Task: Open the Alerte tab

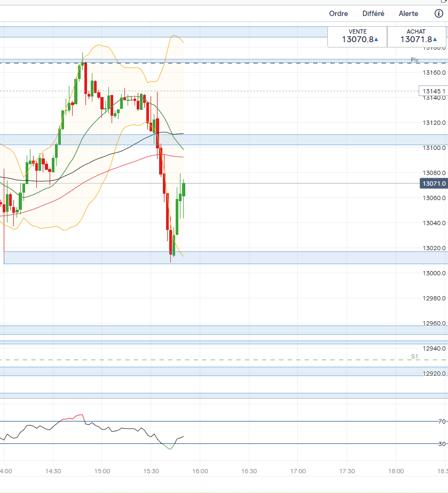Action: point(408,13)
